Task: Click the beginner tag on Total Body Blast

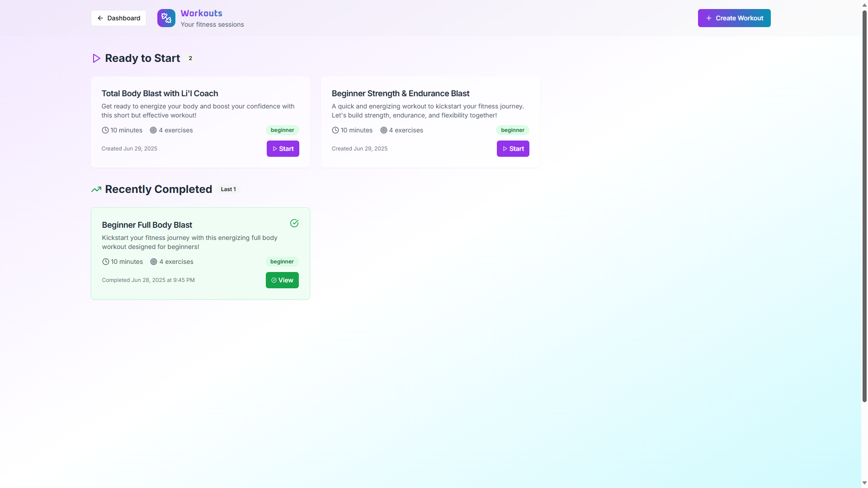Action: 282,130
